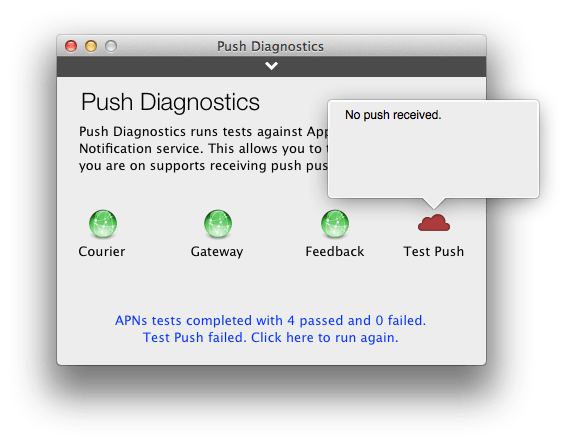Image resolution: width=576 pixels, height=444 pixels.
Task: Click the disabled gray zoom button
Action: (111, 46)
